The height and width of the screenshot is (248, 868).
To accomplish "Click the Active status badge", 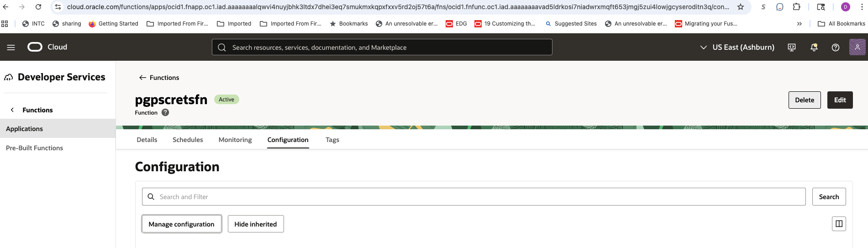I will click(226, 100).
